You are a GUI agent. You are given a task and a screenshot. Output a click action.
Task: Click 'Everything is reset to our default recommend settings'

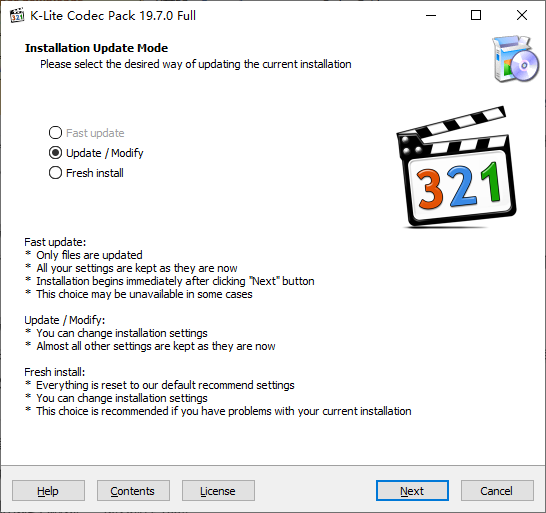[x=165, y=385]
